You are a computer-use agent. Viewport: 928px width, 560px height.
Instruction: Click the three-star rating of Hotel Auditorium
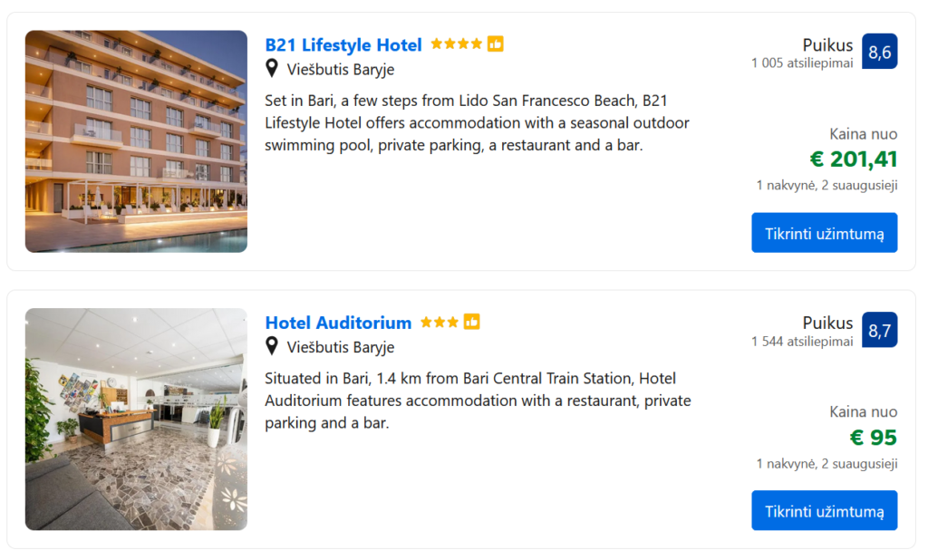click(x=440, y=322)
